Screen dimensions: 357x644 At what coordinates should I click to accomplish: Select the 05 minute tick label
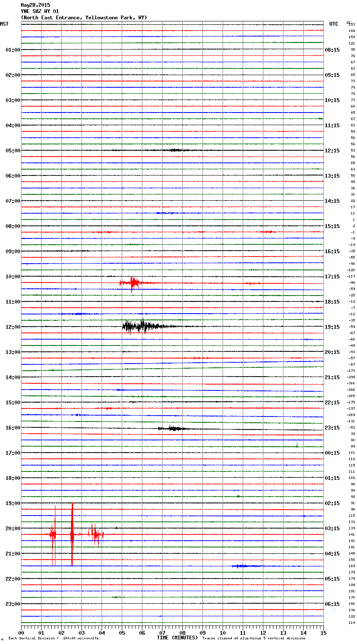tap(122, 633)
